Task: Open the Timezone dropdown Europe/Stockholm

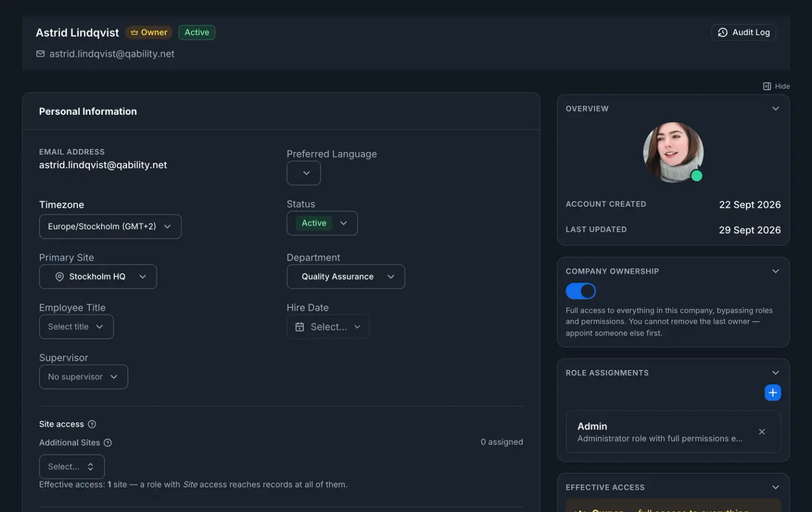Action: [110, 226]
